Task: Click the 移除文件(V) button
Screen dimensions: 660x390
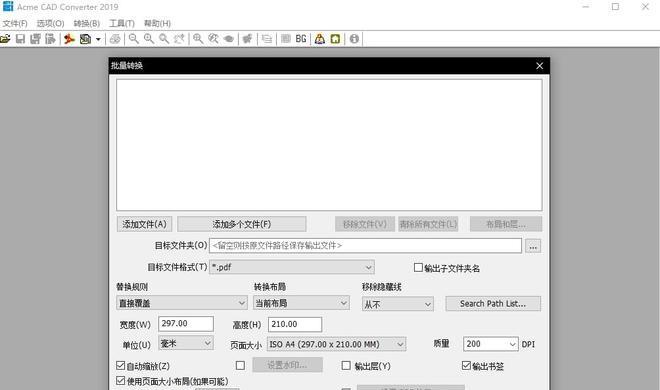Action: (x=365, y=224)
